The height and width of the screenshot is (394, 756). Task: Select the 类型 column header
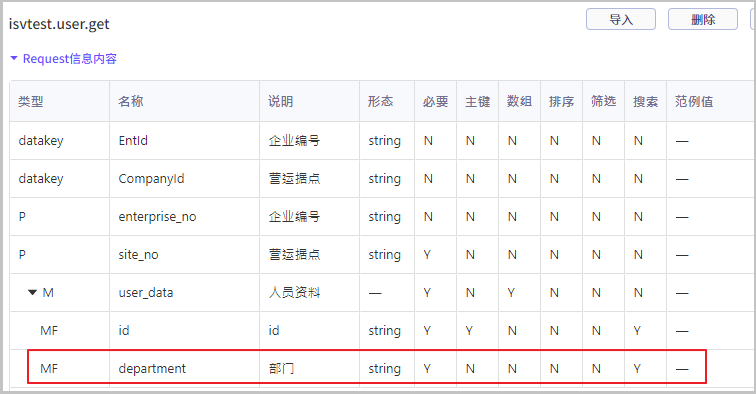pos(31,101)
